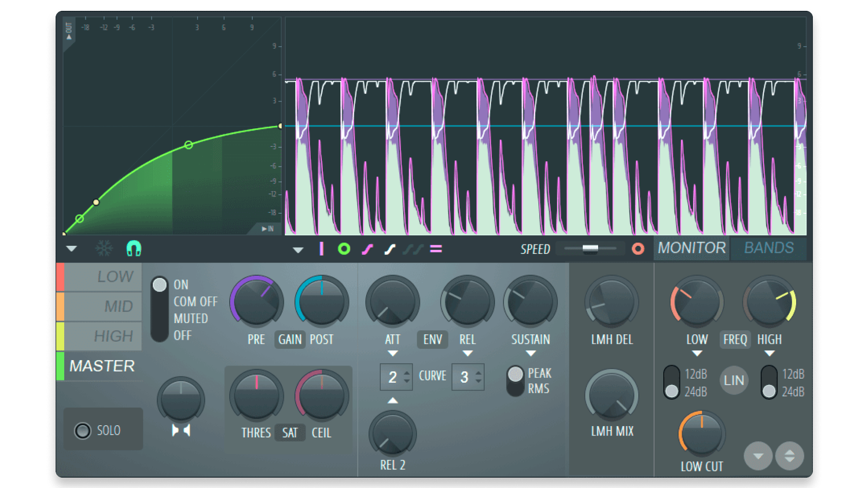The height and width of the screenshot is (488, 868).
Task: Toggle the high 12dB/24dB slope switch
Action: (769, 382)
